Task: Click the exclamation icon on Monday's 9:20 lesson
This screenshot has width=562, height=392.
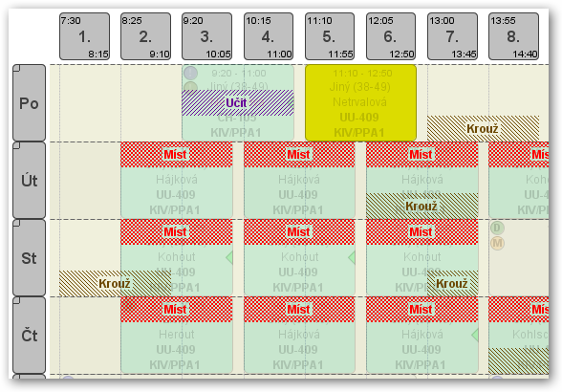Action: [x=190, y=74]
